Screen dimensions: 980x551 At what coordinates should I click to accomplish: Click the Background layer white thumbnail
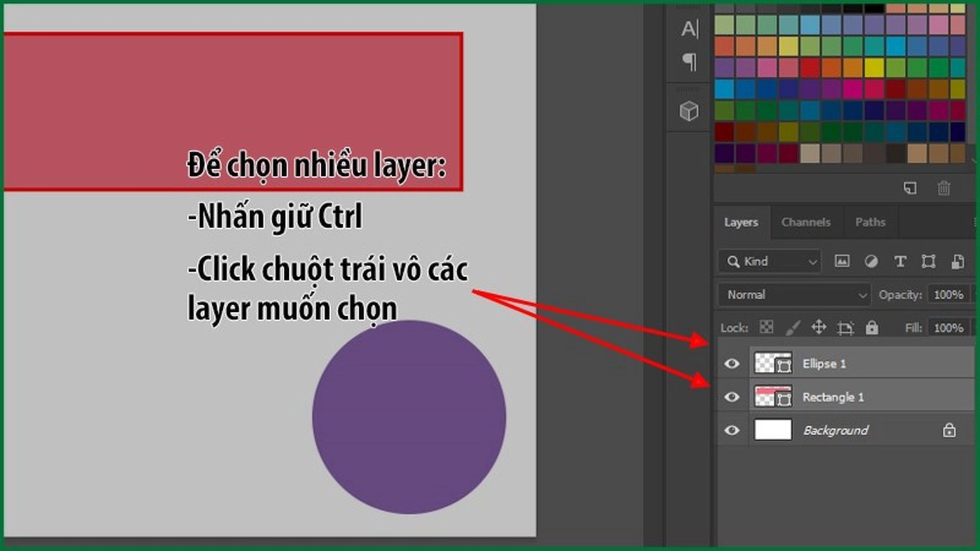(773, 430)
